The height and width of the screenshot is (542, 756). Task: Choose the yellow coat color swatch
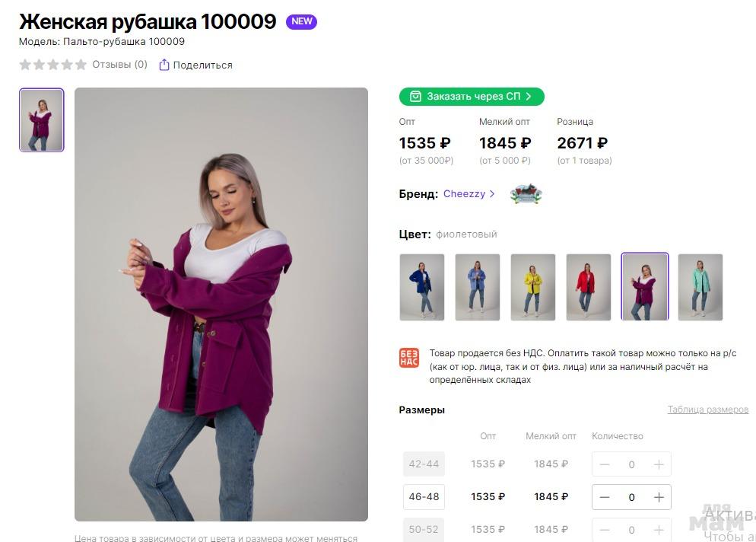tap(533, 287)
